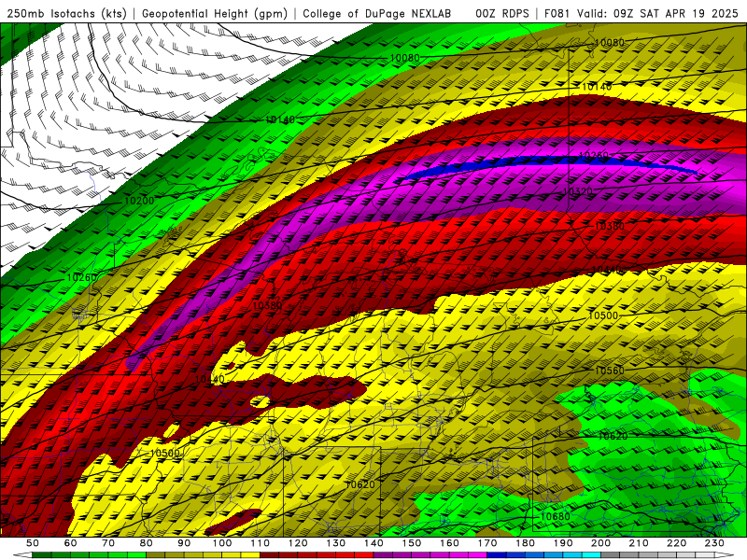This screenshot has width=747, height=560.
Task: Click the 80 value on the color scale
Action: 146,543
